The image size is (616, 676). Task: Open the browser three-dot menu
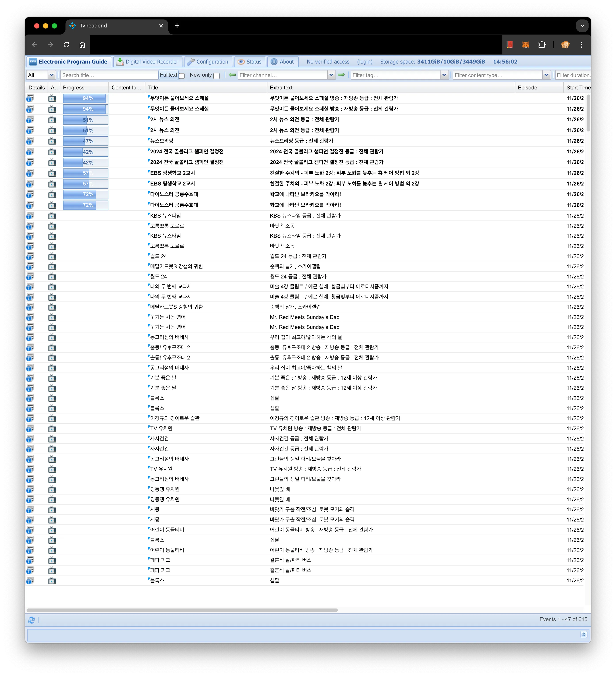(x=581, y=44)
